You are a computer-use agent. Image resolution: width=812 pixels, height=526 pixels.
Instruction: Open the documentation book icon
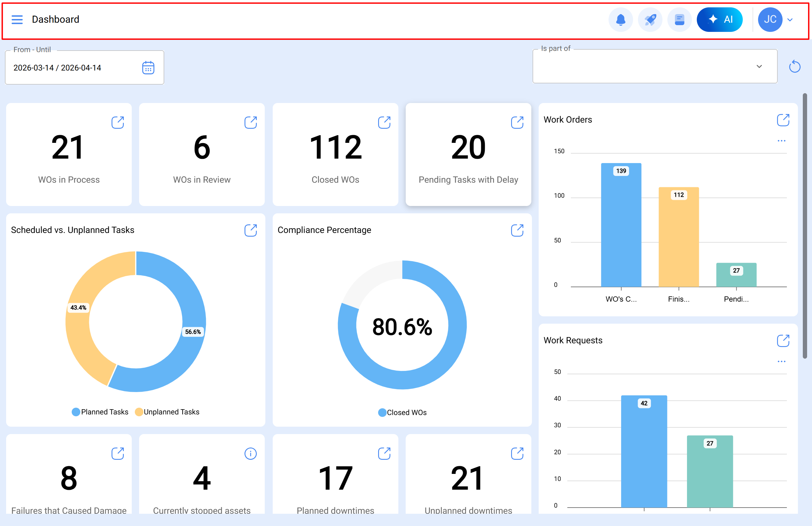point(679,19)
